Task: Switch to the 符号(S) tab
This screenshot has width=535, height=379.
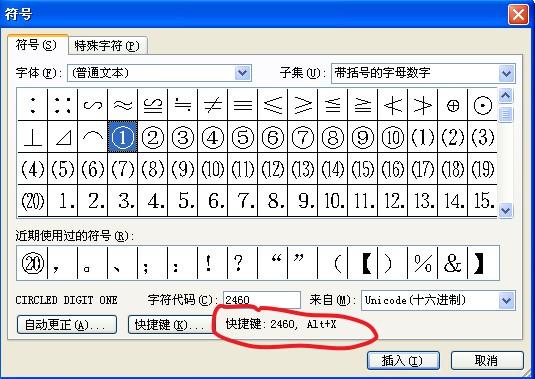Action: click(x=37, y=45)
